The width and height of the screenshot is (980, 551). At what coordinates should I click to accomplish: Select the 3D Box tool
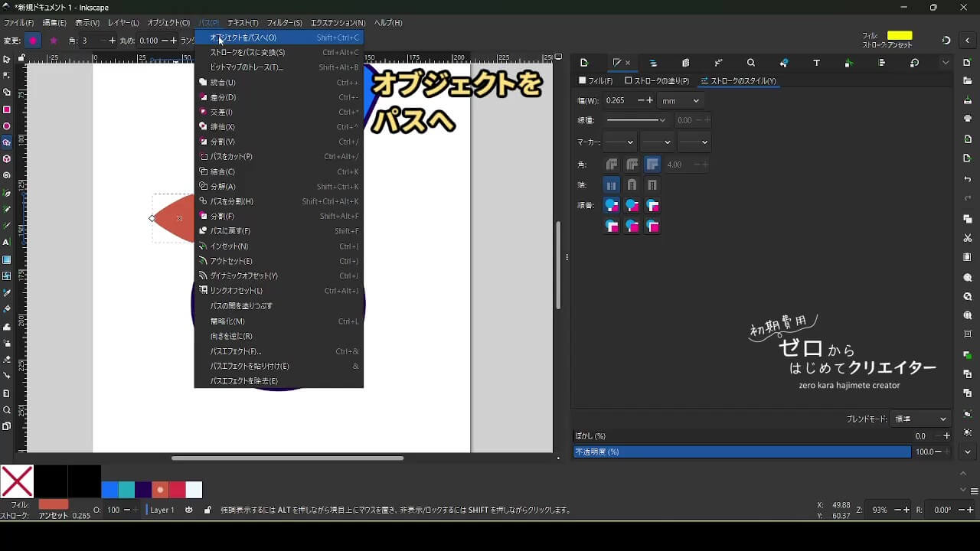[x=7, y=159]
